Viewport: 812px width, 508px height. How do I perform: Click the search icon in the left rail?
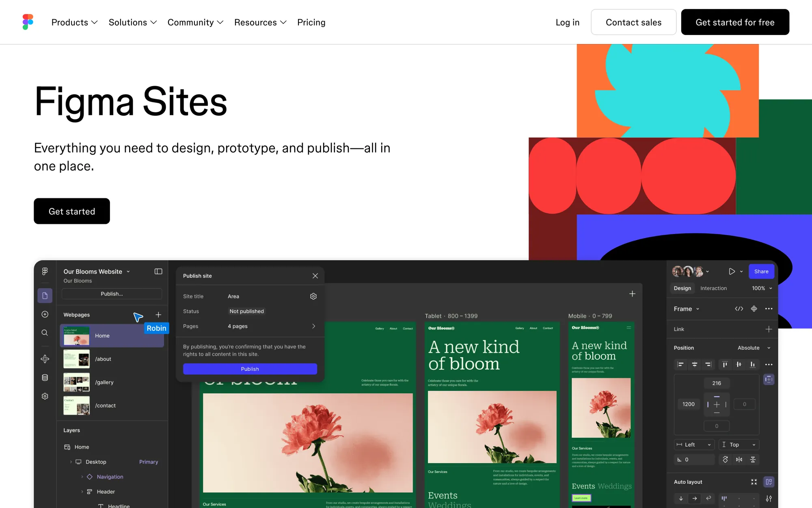tap(45, 332)
